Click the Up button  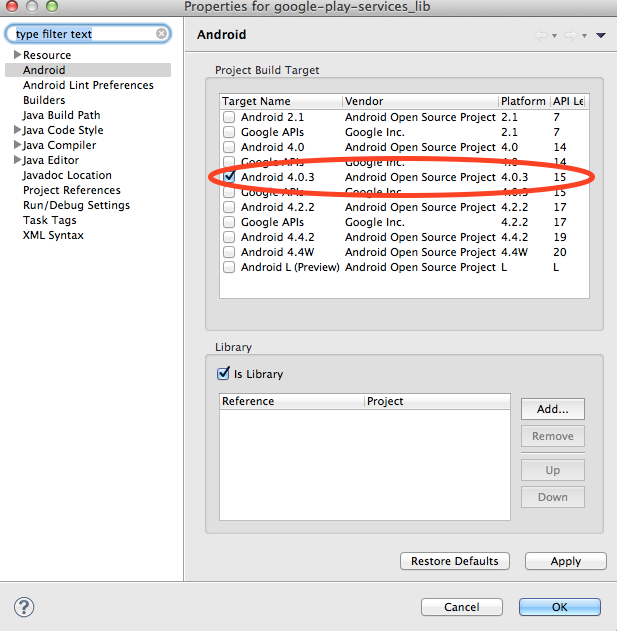pos(553,470)
